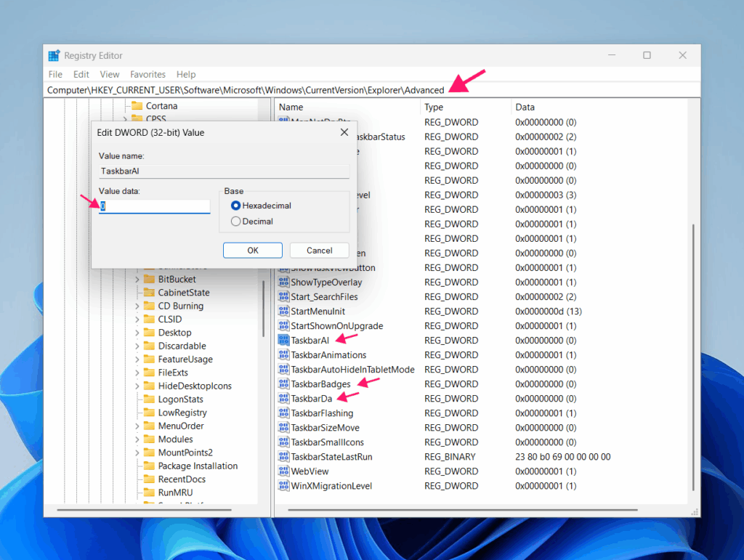This screenshot has height=560, width=744.
Task: Select the StartShownOnUpgrade value icon
Action: pos(284,325)
